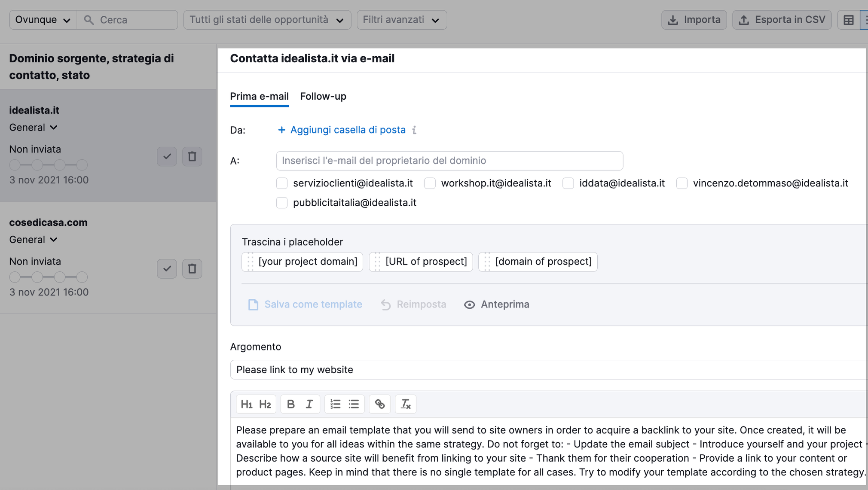Clear formatting with the Tx icon
Image resolution: width=868 pixels, height=490 pixels.
tap(405, 404)
